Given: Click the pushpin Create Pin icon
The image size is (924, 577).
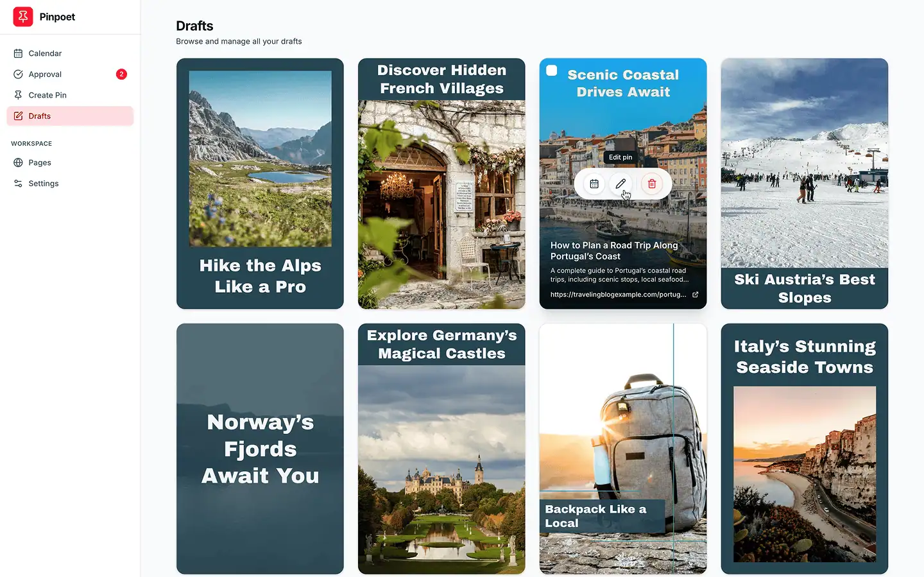Looking at the screenshot, I should point(19,95).
